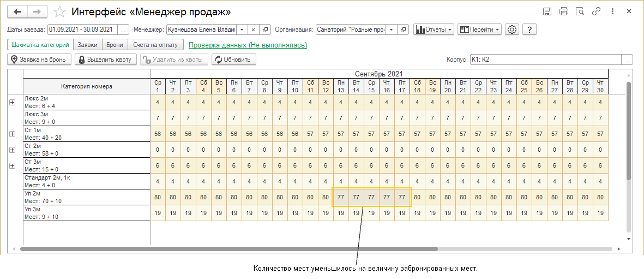
Task: Click the Ул 2м cell for Пн 13
Action: (340, 197)
